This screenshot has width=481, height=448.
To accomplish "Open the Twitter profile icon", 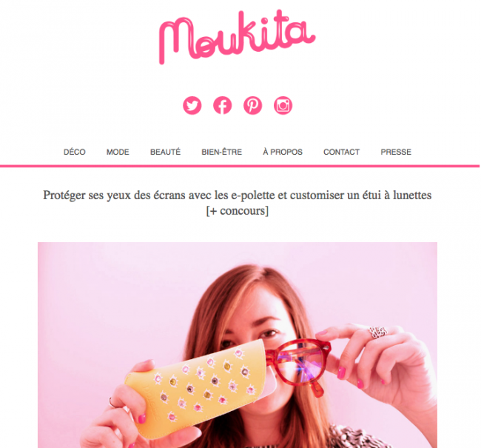I will (x=192, y=105).
